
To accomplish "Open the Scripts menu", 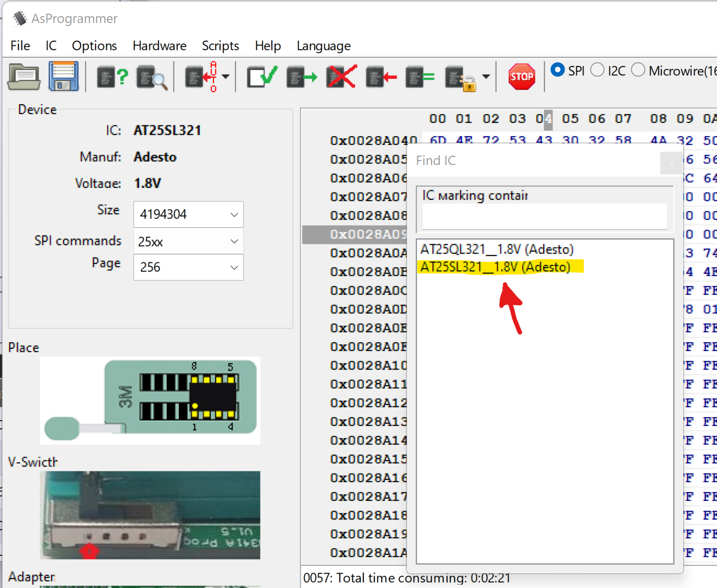I will tap(220, 46).
